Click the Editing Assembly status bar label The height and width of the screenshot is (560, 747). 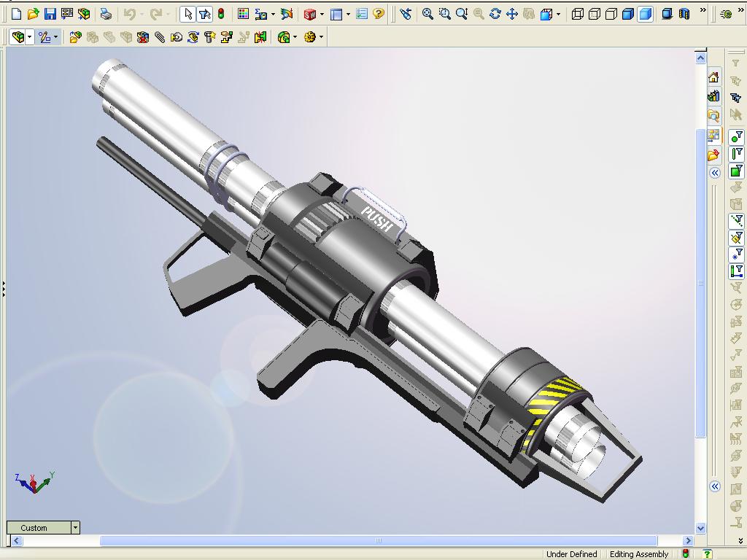click(x=639, y=554)
